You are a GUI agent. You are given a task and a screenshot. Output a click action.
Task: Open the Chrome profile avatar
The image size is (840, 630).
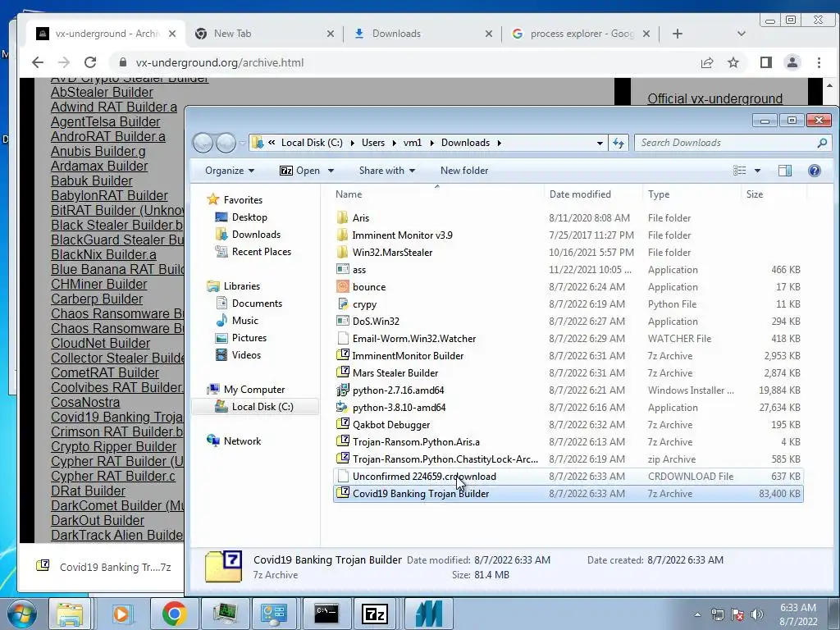point(792,62)
